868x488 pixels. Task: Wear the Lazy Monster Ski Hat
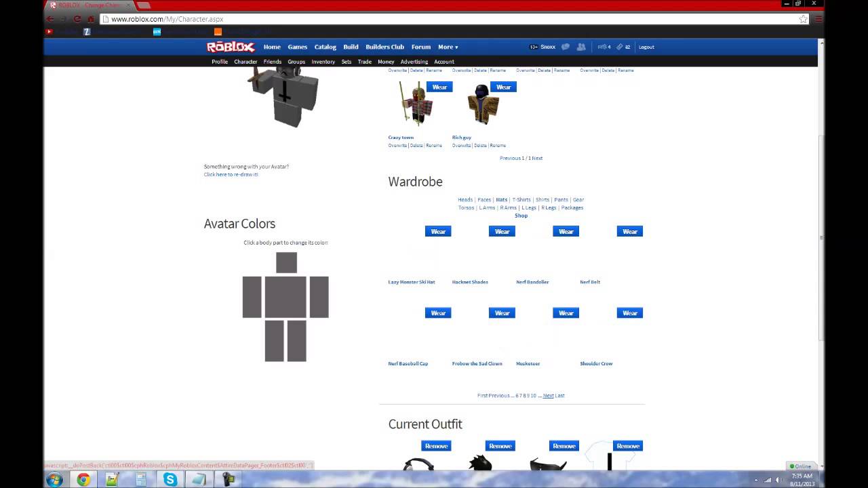[x=438, y=231]
